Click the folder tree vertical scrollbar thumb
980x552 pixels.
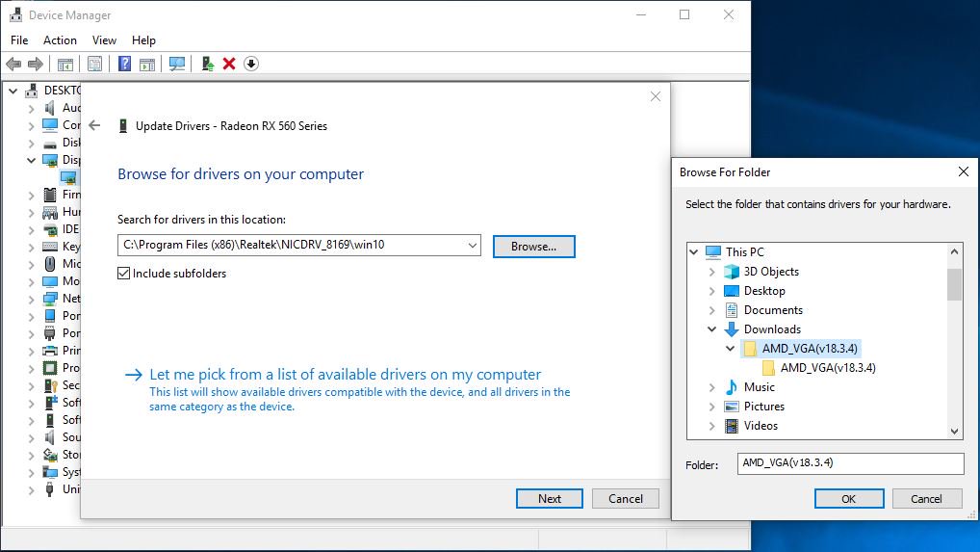coord(954,284)
